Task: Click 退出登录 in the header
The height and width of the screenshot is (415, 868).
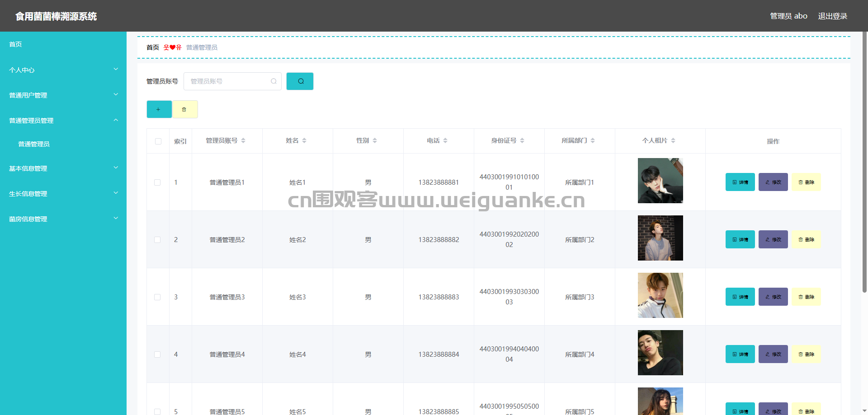Action: tap(833, 16)
